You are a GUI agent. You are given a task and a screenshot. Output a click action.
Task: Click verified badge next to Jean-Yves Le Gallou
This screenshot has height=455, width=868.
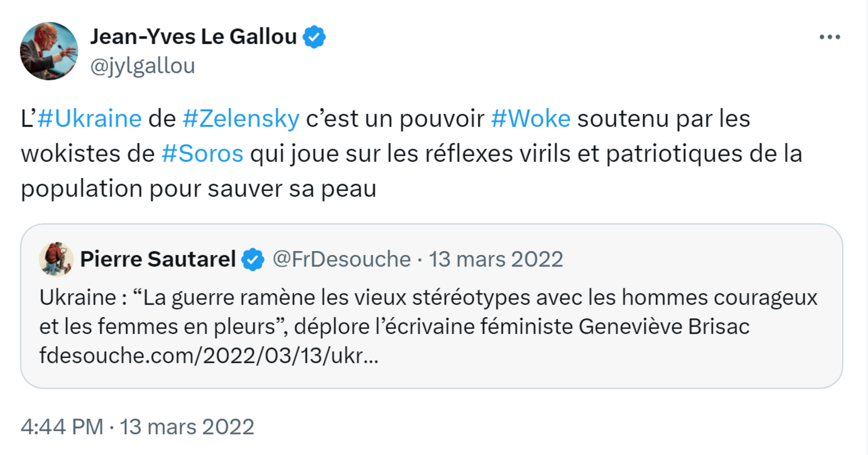pos(314,37)
